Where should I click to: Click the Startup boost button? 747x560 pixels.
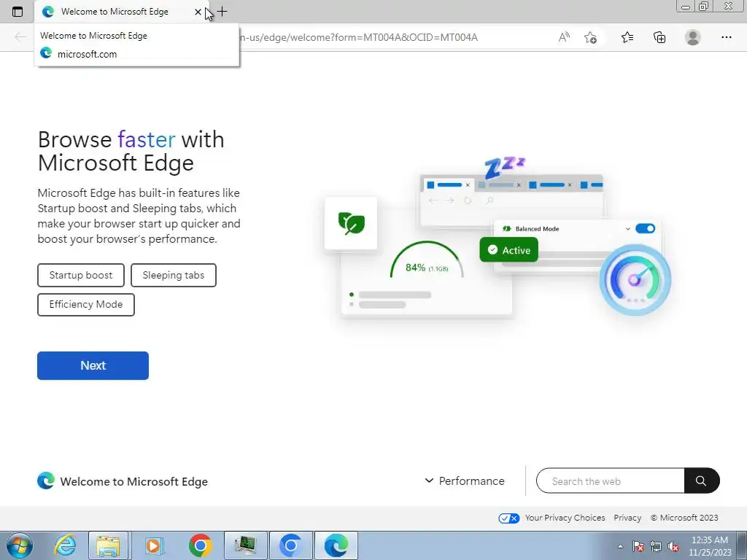click(81, 275)
